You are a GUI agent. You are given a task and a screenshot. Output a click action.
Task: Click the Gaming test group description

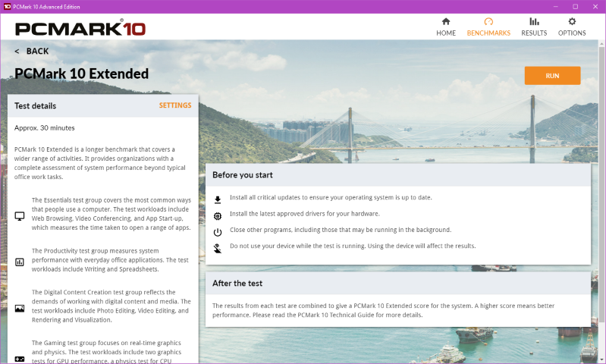click(x=107, y=352)
